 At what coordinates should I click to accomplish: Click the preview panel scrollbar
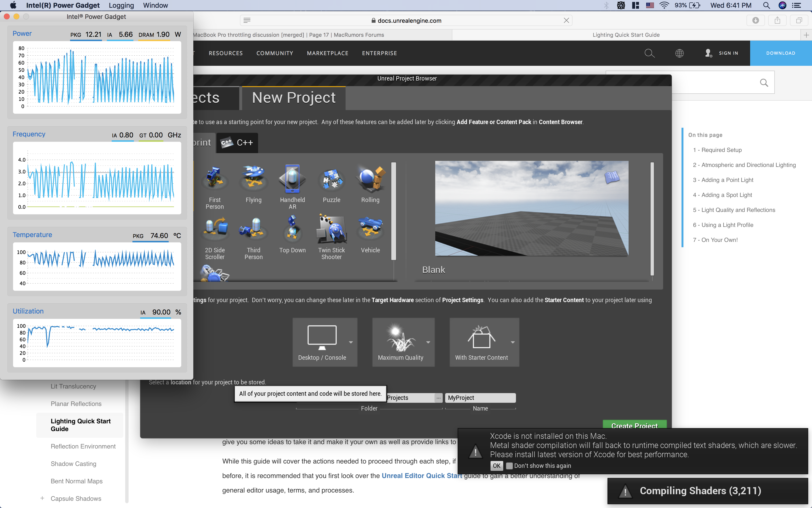(x=652, y=219)
